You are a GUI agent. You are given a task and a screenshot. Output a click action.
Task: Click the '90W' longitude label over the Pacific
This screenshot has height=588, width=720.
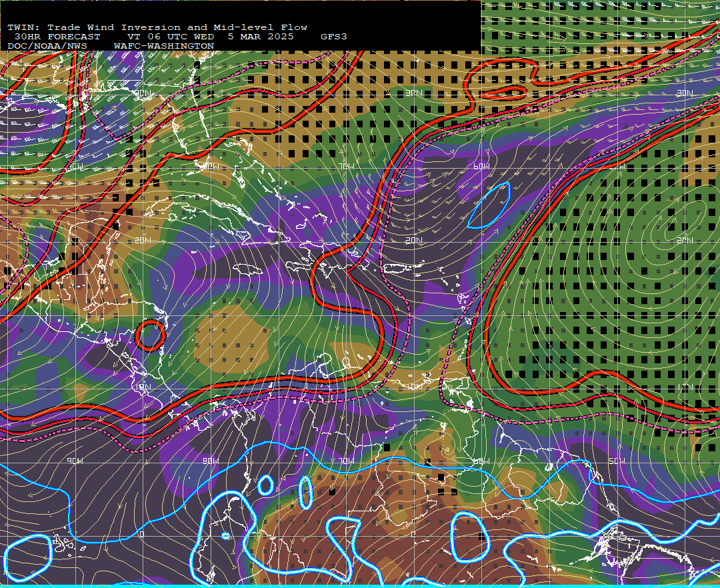pyautogui.click(x=75, y=461)
